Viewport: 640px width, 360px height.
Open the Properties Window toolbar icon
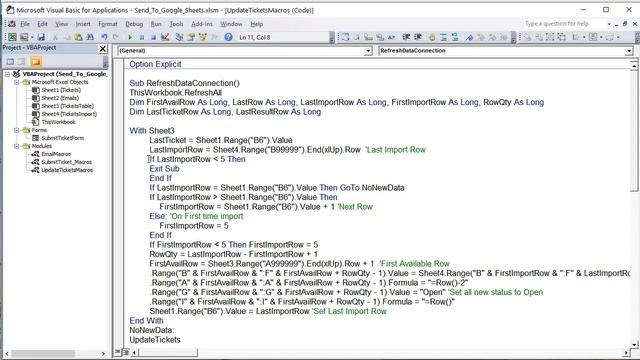tap(191, 37)
